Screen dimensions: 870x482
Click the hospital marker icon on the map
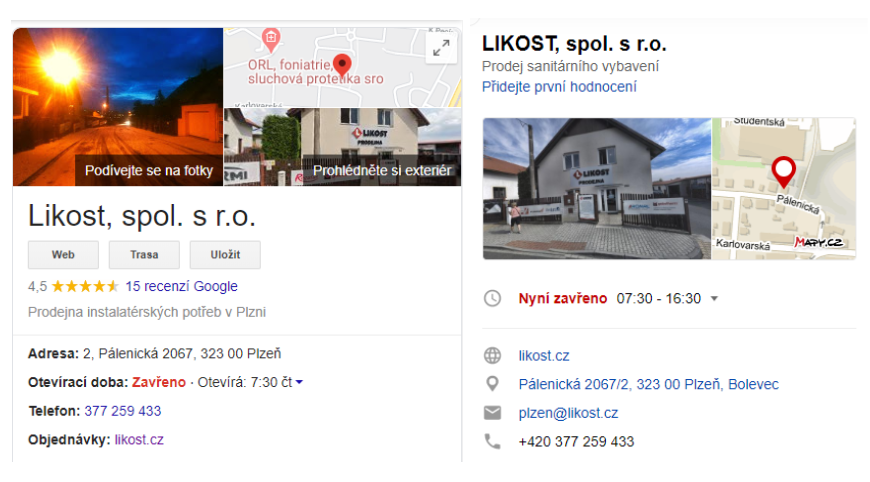(x=271, y=38)
